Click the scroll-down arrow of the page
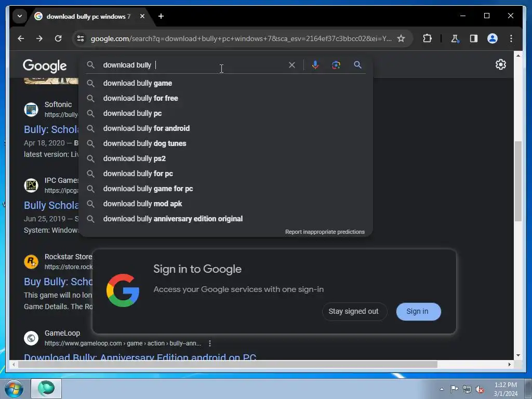 tap(518, 355)
